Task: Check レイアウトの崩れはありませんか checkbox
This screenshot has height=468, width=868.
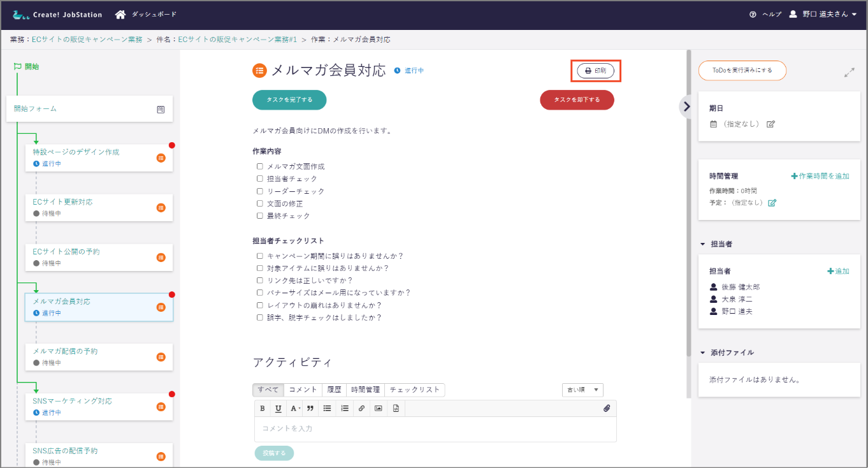Action: pyautogui.click(x=260, y=305)
